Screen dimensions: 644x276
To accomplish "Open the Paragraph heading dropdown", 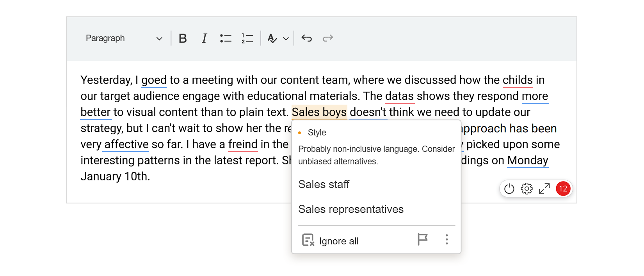I will 124,38.
